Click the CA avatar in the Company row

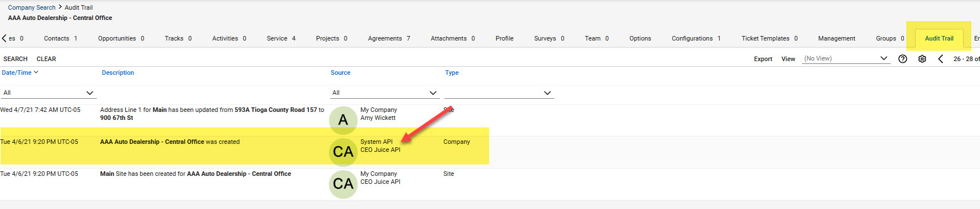click(343, 152)
